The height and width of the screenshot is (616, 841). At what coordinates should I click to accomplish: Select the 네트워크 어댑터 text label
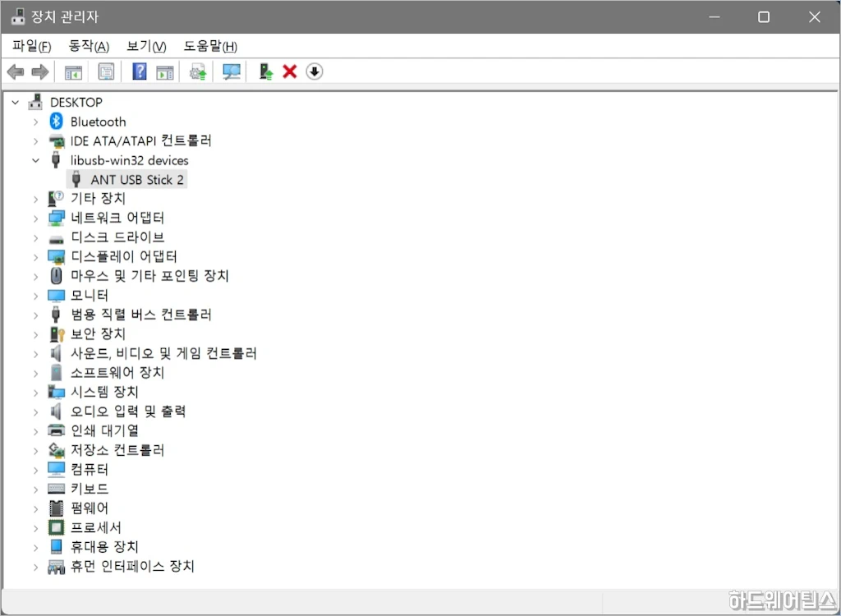[x=117, y=218]
